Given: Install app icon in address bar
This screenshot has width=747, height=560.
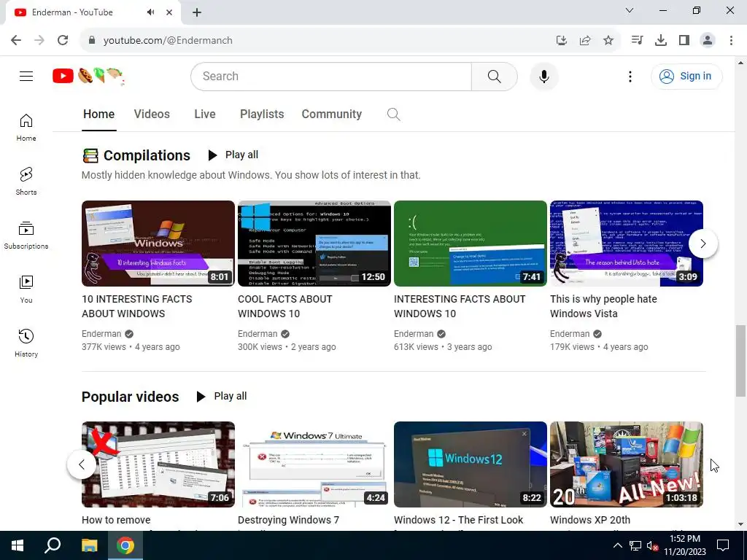Looking at the screenshot, I should click(x=562, y=41).
